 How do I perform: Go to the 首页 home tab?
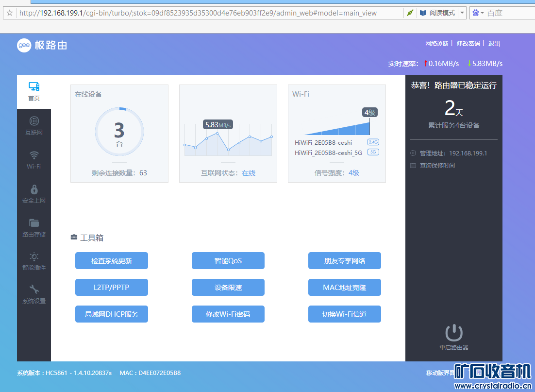(34, 91)
